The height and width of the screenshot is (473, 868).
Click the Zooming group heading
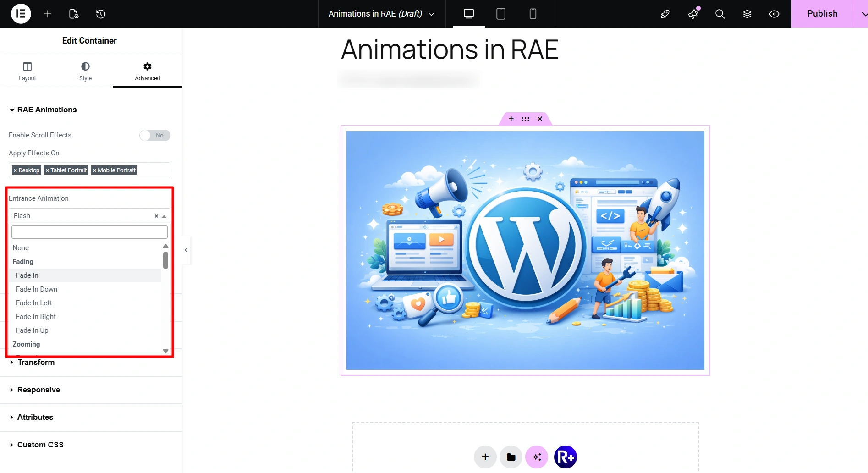26,344
